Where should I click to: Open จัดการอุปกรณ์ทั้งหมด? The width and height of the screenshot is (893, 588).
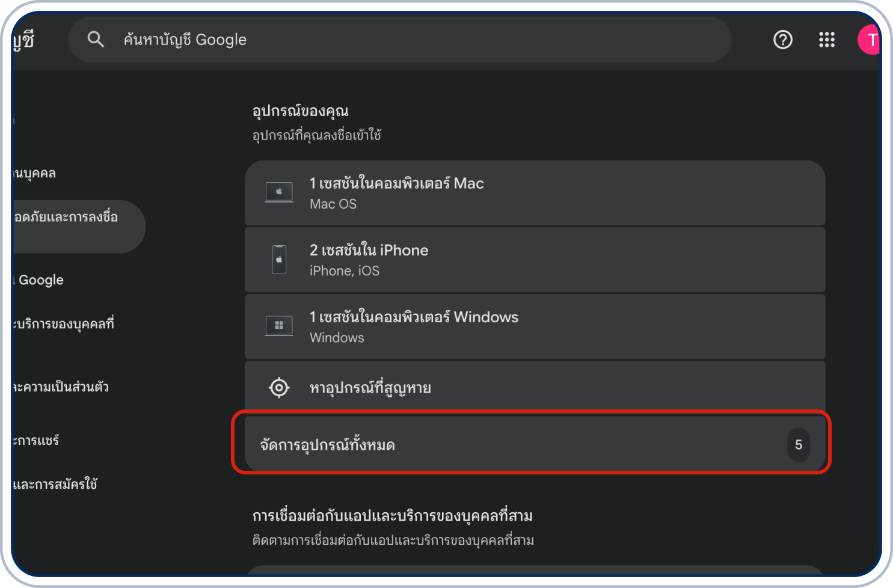click(x=535, y=445)
